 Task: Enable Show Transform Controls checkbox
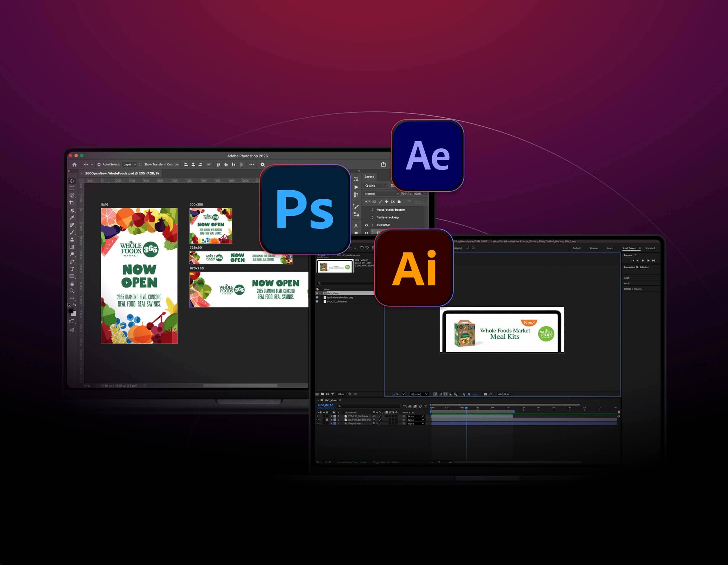(x=141, y=165)
